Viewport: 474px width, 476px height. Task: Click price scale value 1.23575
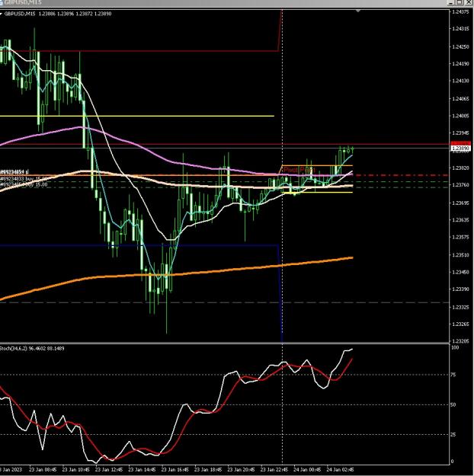pyautogui.click(x=460, y=237)
